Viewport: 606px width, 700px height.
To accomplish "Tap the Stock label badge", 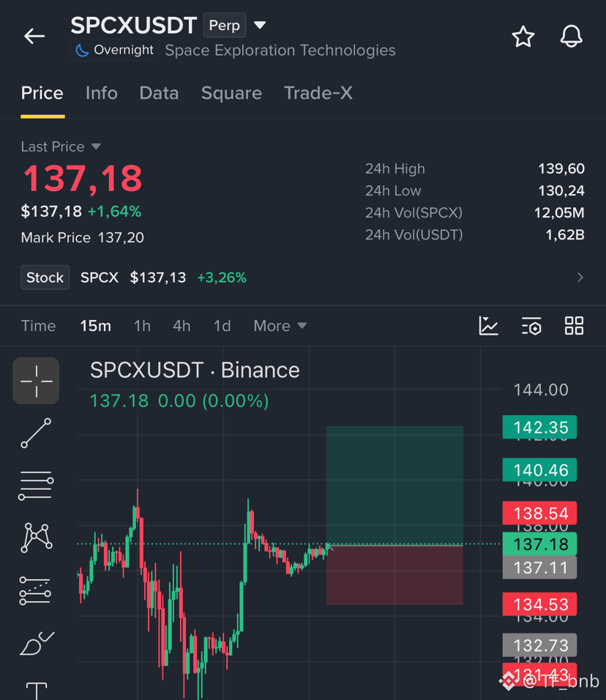I will point(45,278).
